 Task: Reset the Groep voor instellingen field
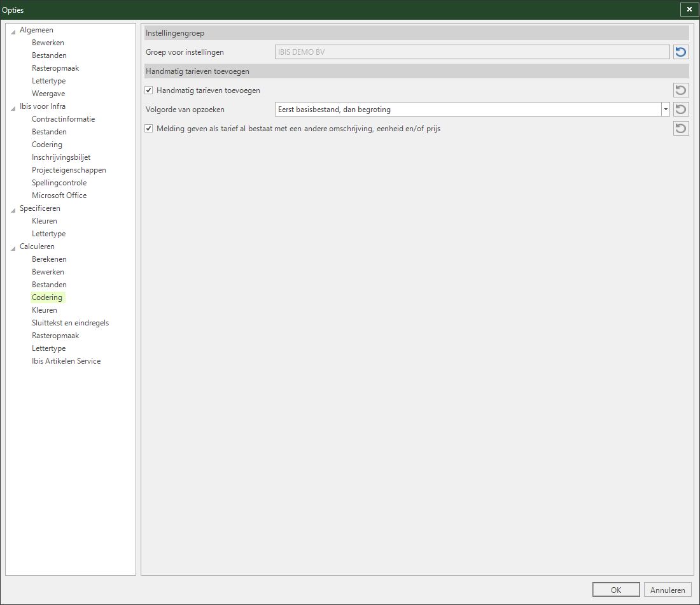681,52
